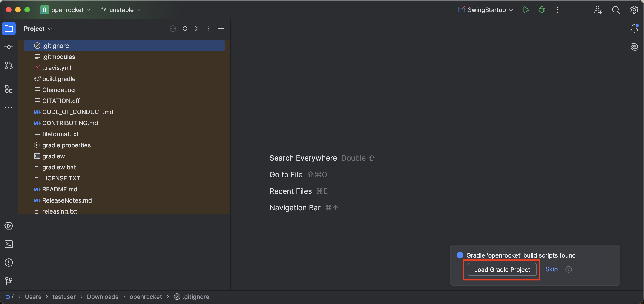Open the AI Assistant swirl icon
644x304 pixels.
tap(634, 47)
